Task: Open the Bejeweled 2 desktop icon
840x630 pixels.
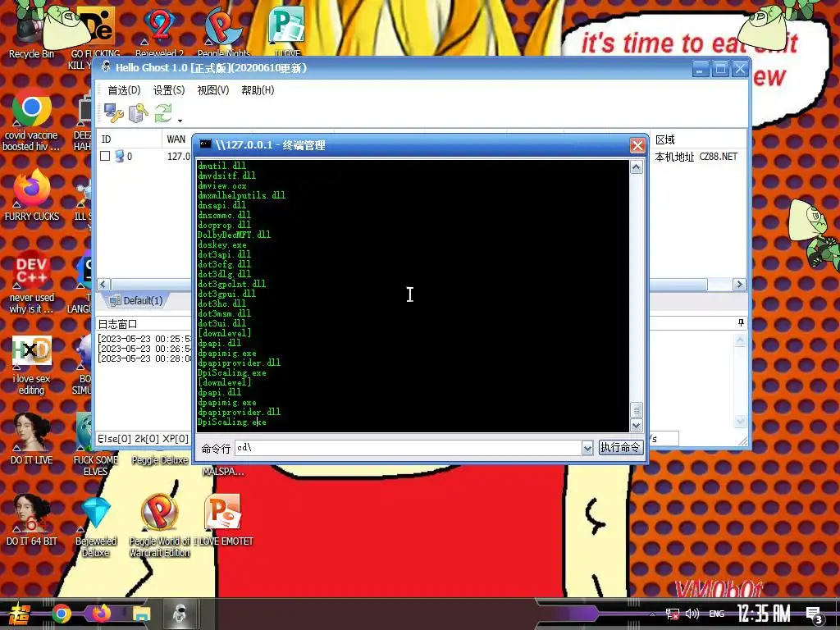Action: click(x=159, y=31)
